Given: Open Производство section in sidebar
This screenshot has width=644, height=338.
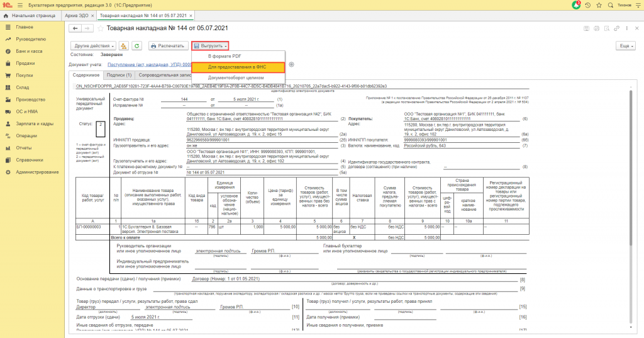Looking at the screenshot, I should tap(30, 99).
